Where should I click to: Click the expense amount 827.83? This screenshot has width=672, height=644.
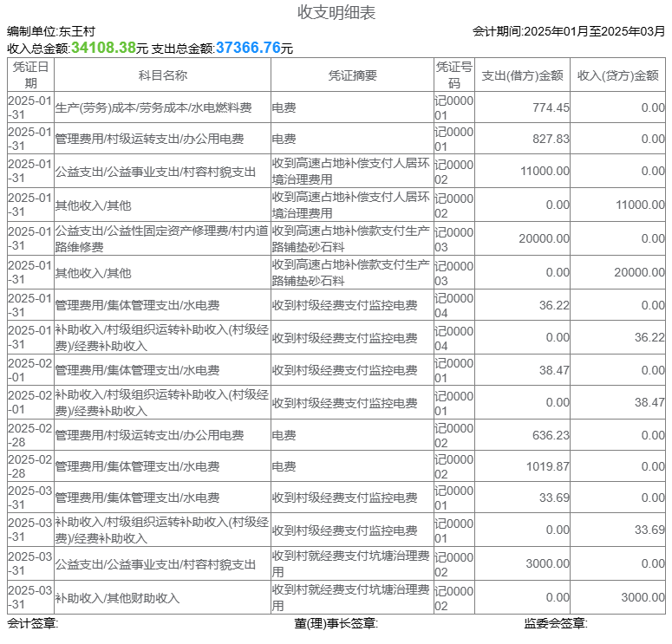[551, 139]
